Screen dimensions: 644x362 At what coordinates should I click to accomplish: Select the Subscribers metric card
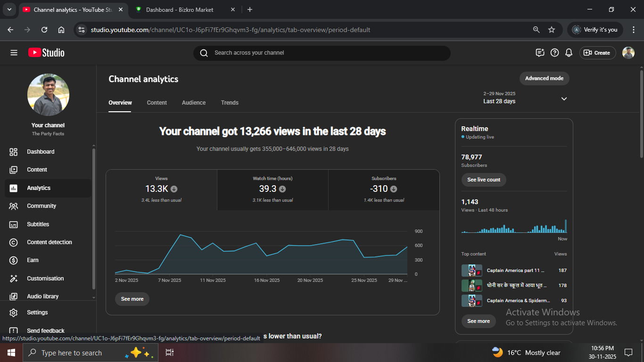[x=384, y=189]
